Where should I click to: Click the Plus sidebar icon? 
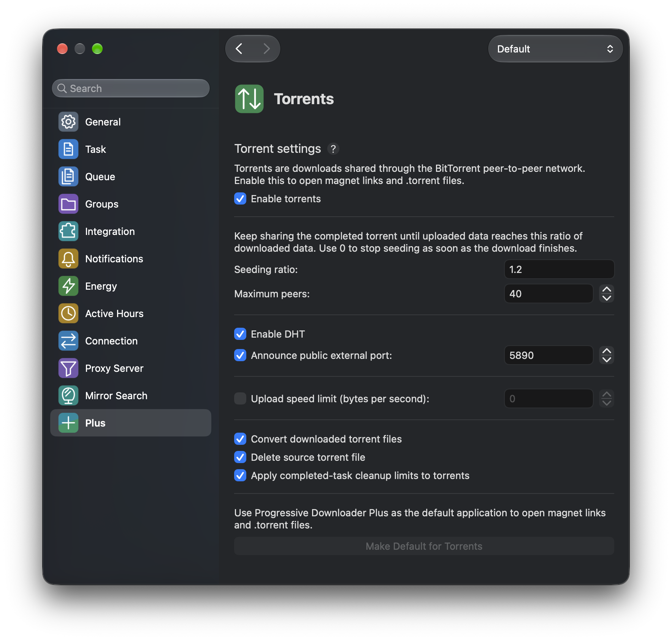pos(68,423)
